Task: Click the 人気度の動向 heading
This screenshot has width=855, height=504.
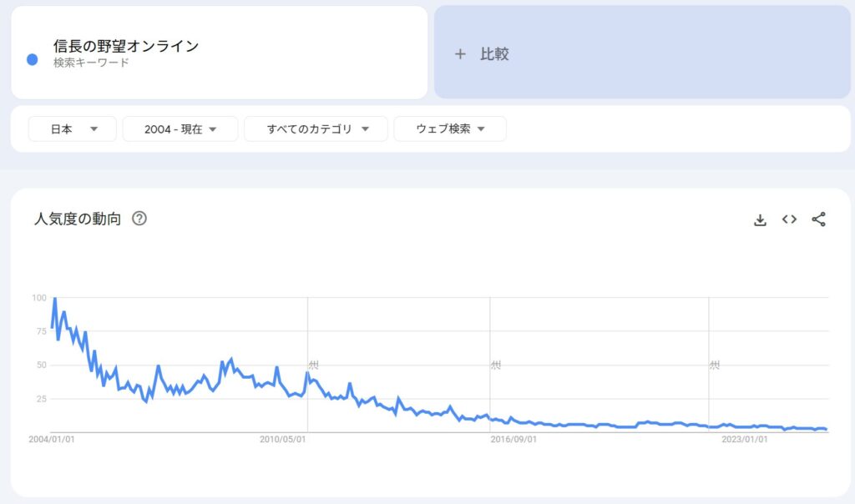Action: pyautogui.click(x=78, y=219)
